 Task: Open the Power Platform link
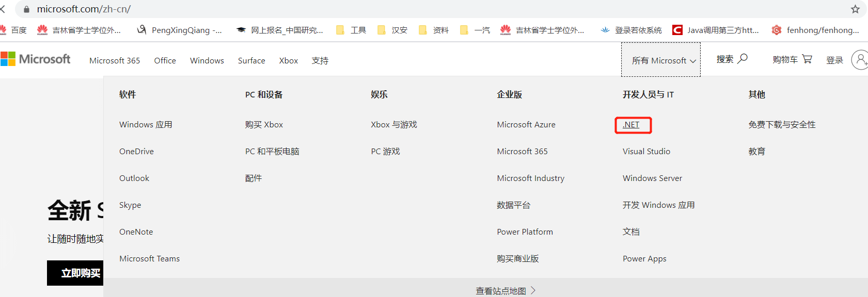click(x=525, y=232)
